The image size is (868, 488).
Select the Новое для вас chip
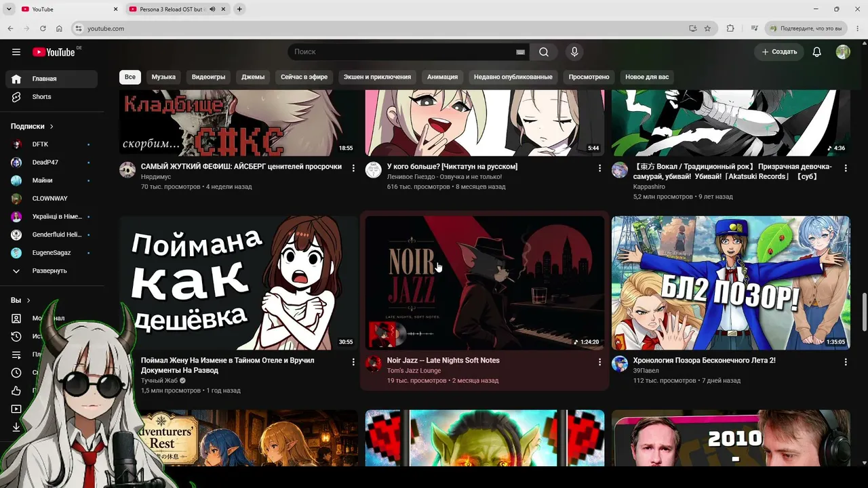[647, 77]
